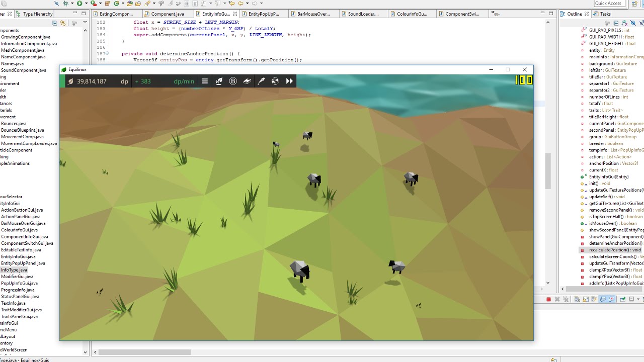Close the Outline view tab
The image size is (644, 362).
click(587, 14)
